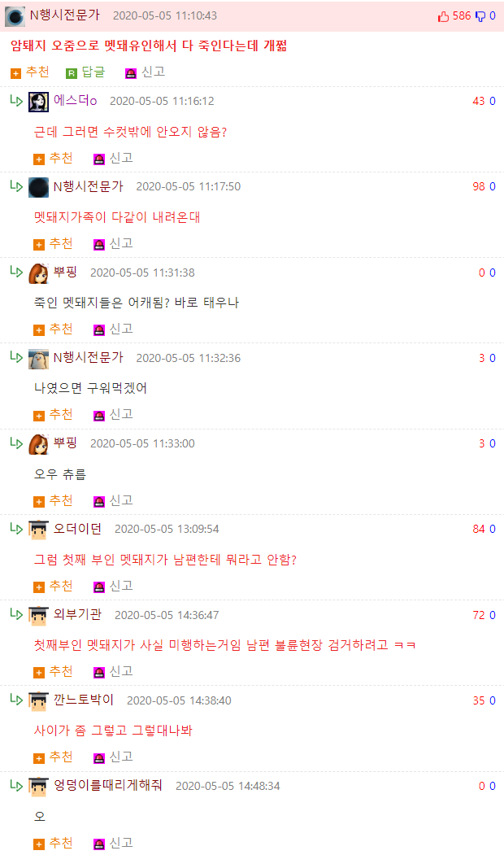This screenshot has width=504, height=855.
Task: Open 에스더 user avatar
Action: [x=38, y=102]
